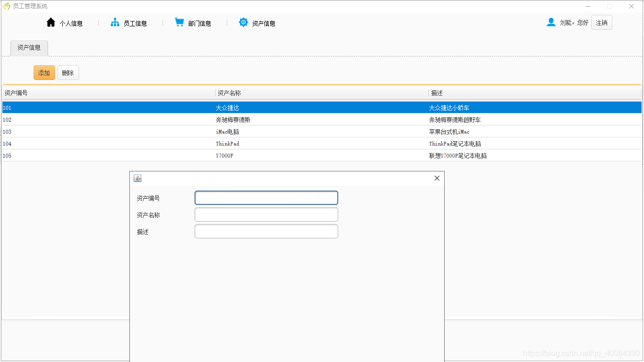Click the 描述 column header
The height and width of the screenshot is (362, 644).
click(535, 93)
